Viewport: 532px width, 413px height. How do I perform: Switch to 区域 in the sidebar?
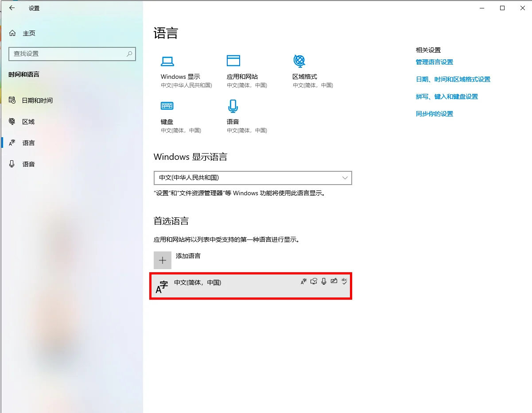click(28, 122)
